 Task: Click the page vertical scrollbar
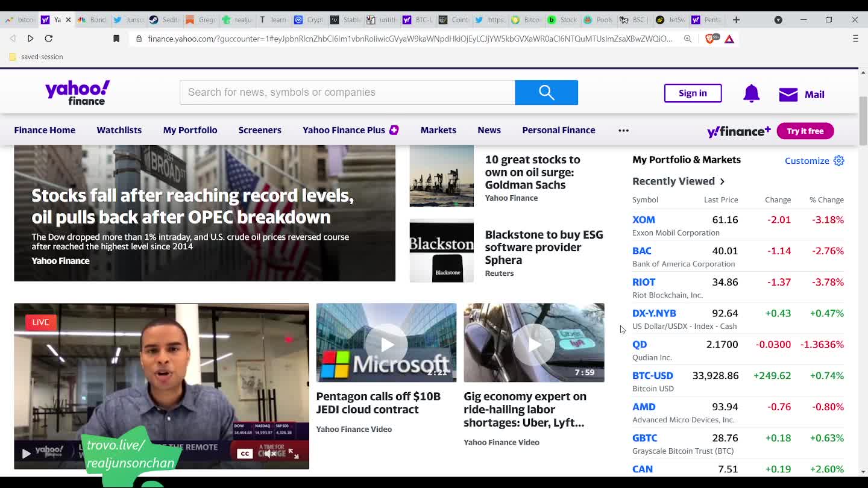(863, 120)
